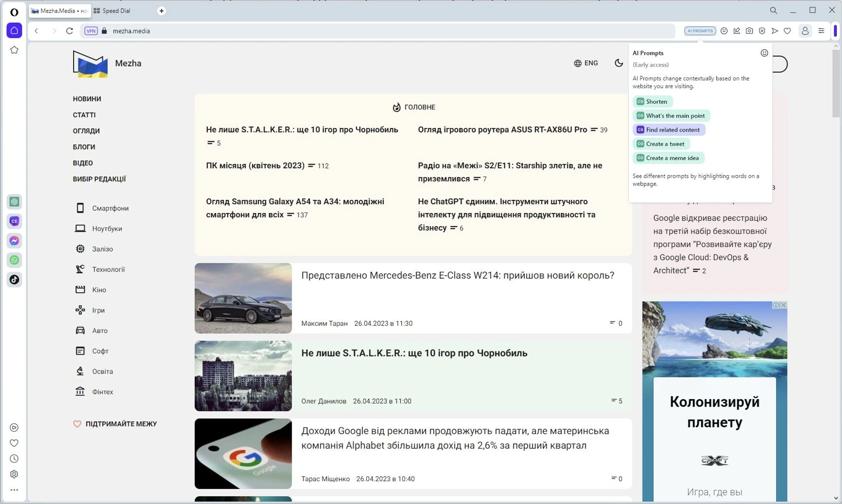Open the Chernobyl building article thumbnail
Screen dimensions: 842x504
point(243,376)
